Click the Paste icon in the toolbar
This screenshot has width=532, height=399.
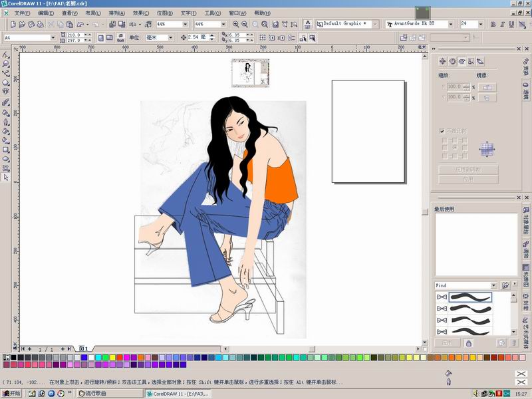tap(70, 25)
